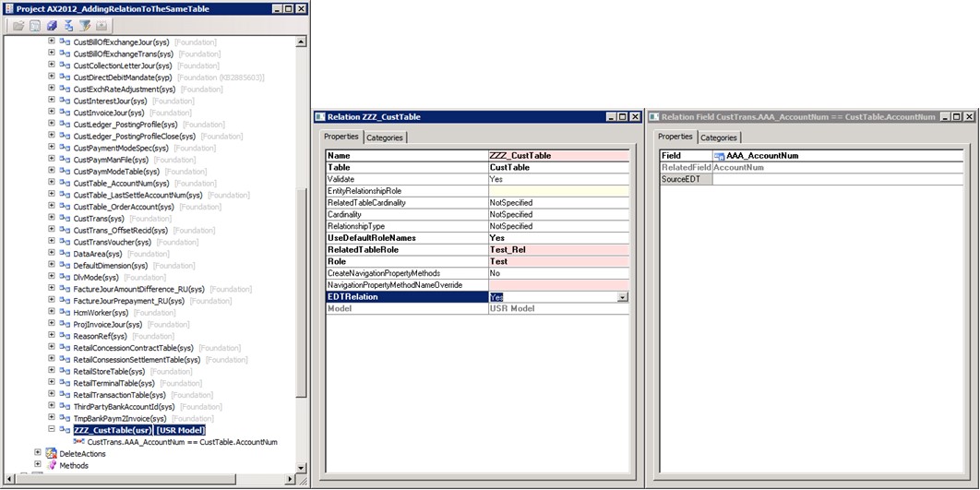Expand the CustTrans(sys) relation node
The image size is (980, 490).
[52, 219]
